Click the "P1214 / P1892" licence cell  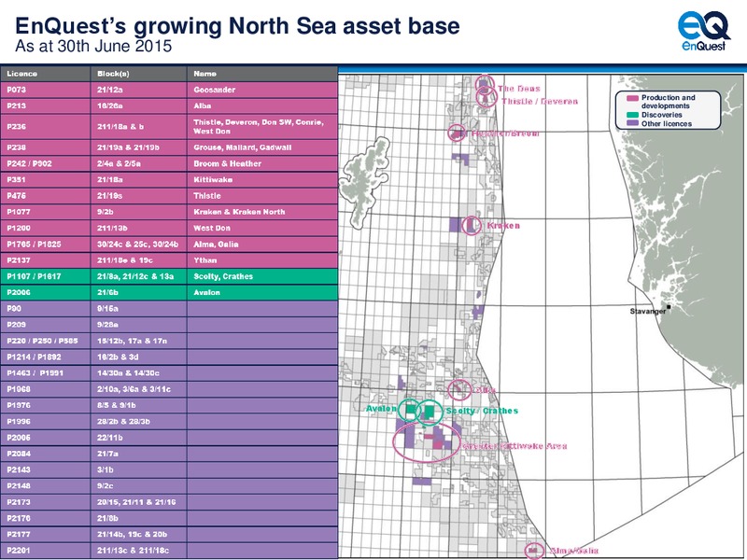(45, 357)
